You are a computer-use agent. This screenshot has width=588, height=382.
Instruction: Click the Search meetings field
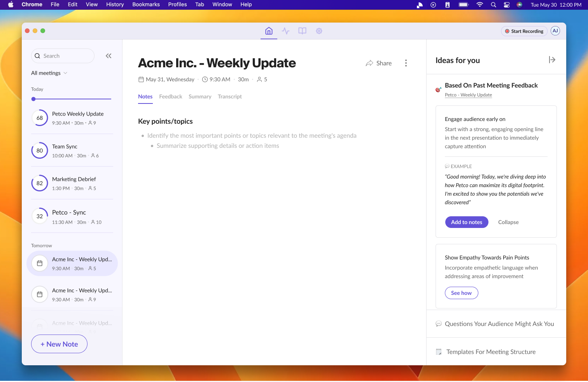point(63,56)
